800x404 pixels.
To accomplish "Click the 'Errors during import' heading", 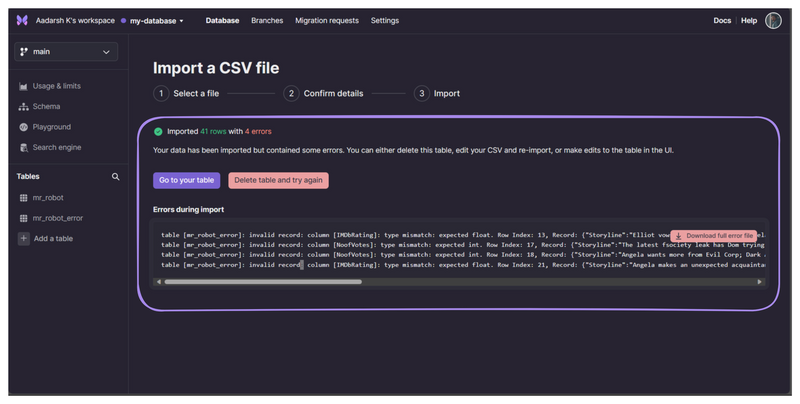I will click(x=188, y=210).
